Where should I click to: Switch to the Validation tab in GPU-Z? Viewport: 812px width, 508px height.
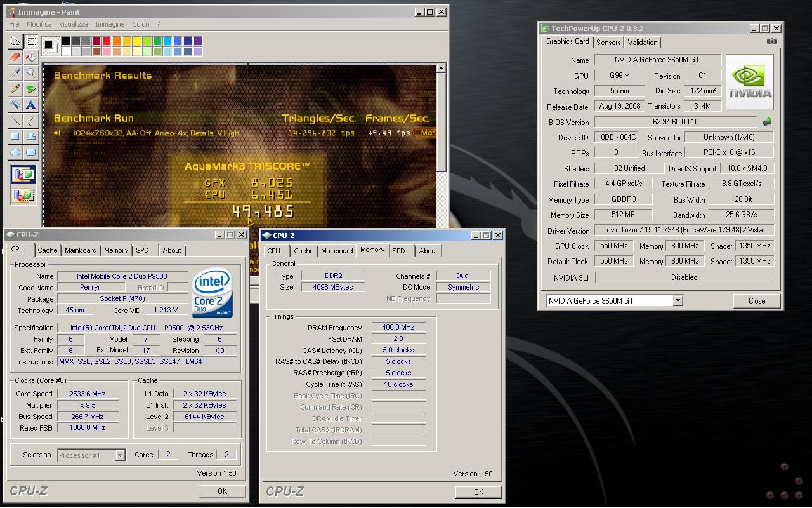pos(643,43)
